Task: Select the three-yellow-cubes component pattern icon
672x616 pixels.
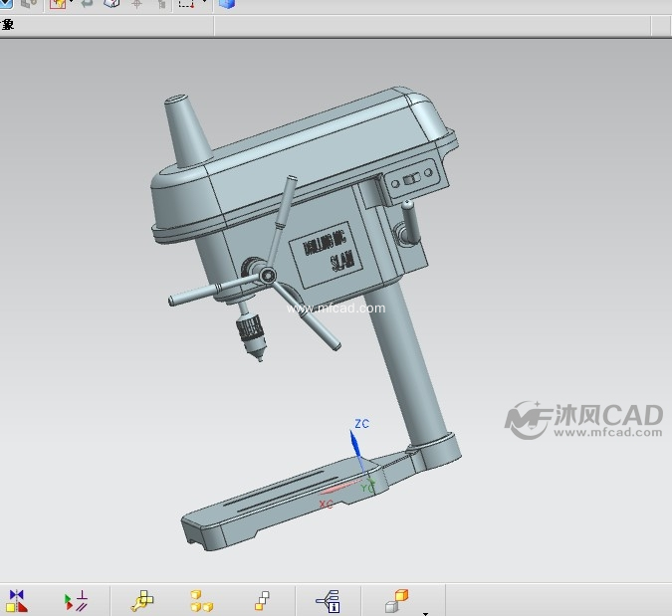Action: tap(202, 600)
